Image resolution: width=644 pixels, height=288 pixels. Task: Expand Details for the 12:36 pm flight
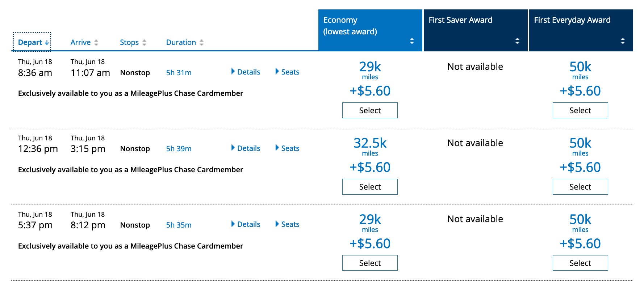[246, 148]
